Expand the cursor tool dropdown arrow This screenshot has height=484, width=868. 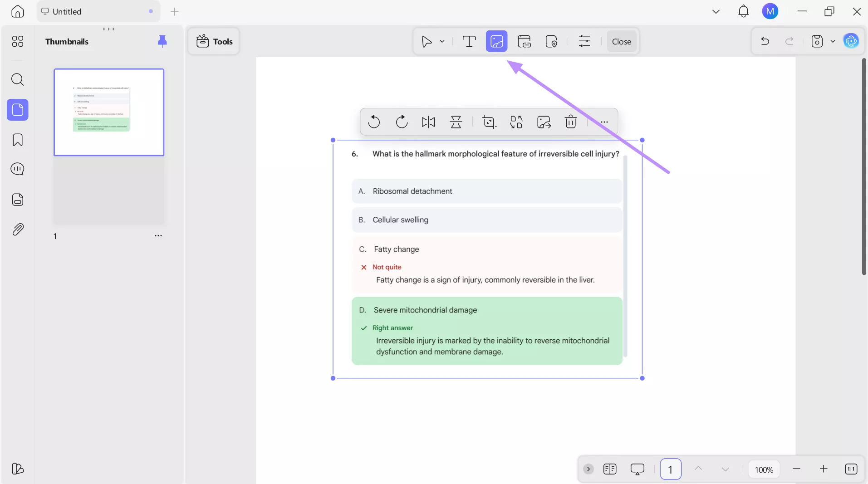442,42
